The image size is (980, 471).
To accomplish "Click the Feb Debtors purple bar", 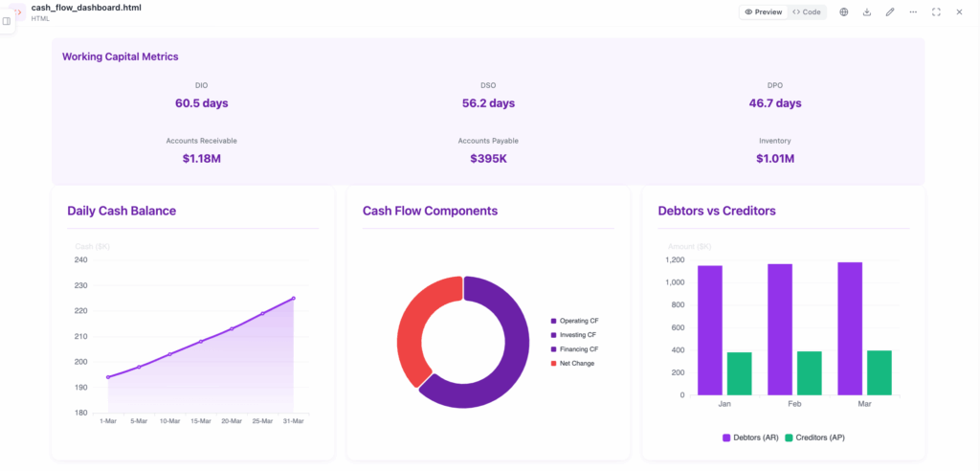I will tap(780, 329).
